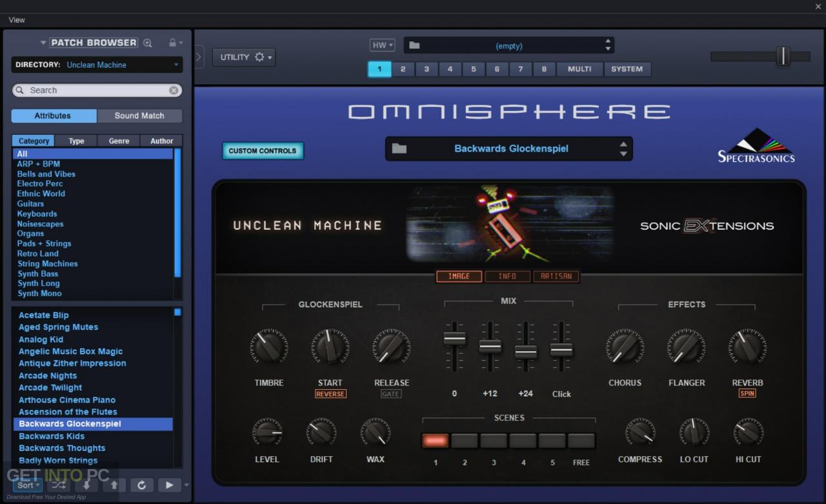The image size is (826, 504).
Task: Click the DRIFT knob
Action: (321, 432)
